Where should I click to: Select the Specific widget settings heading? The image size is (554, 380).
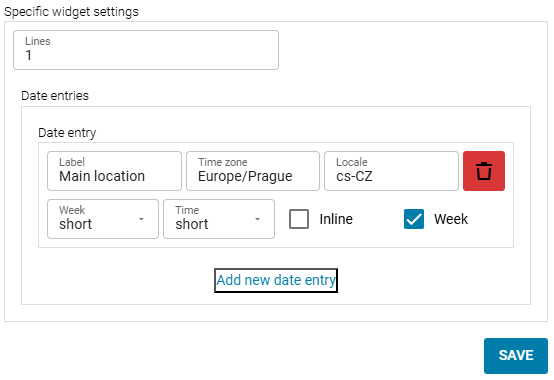[71, 12]
